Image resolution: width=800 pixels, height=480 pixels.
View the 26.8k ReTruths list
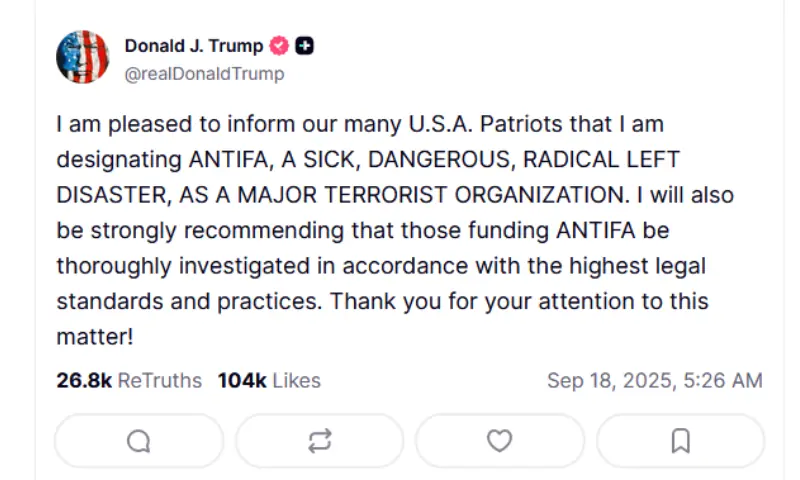point(129,381)
